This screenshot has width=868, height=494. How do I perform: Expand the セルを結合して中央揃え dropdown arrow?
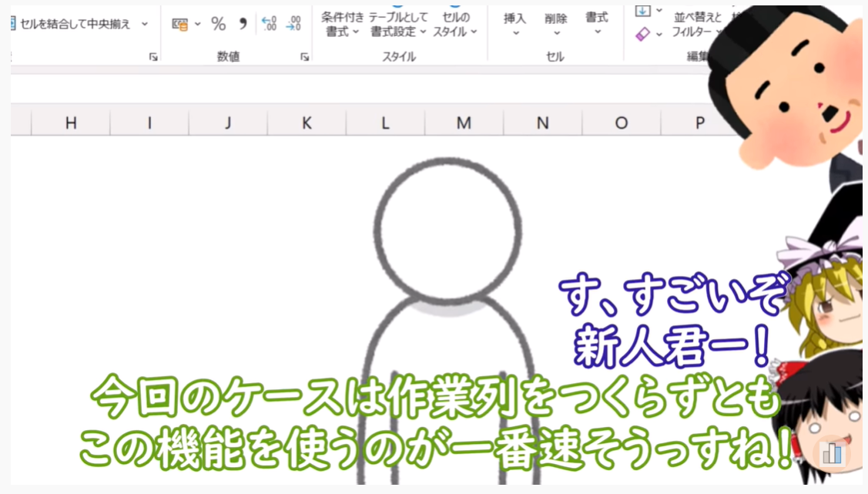(145, 24)
